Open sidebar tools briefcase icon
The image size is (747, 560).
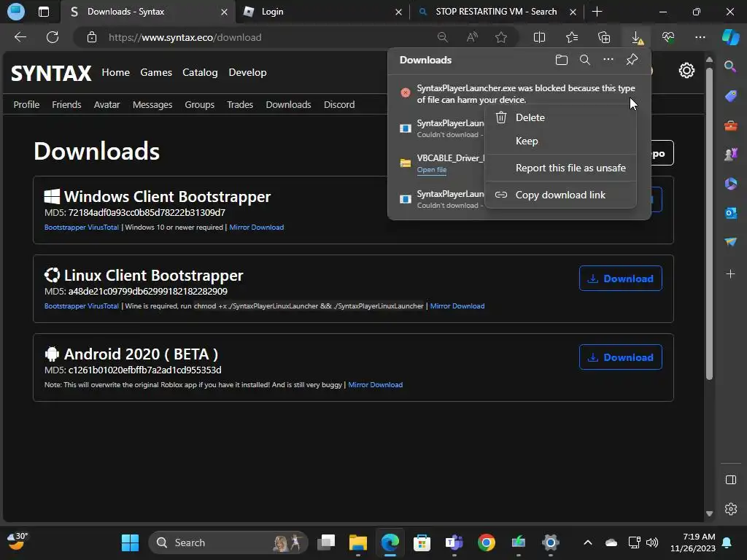tap(730, 125)
